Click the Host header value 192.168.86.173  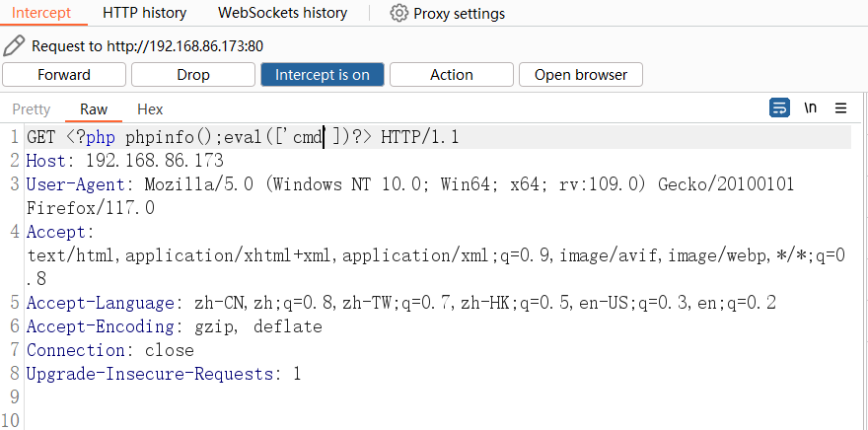tap(155, 161)
